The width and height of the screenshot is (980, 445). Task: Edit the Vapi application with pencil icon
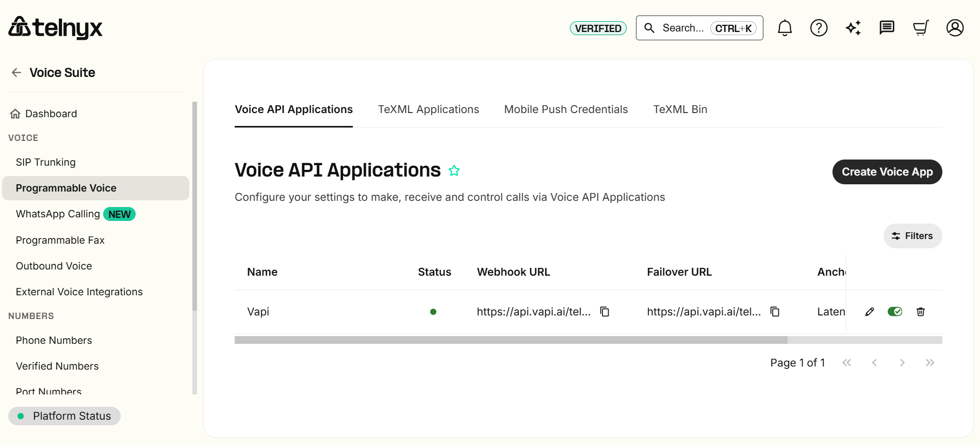tap(870, 311)
